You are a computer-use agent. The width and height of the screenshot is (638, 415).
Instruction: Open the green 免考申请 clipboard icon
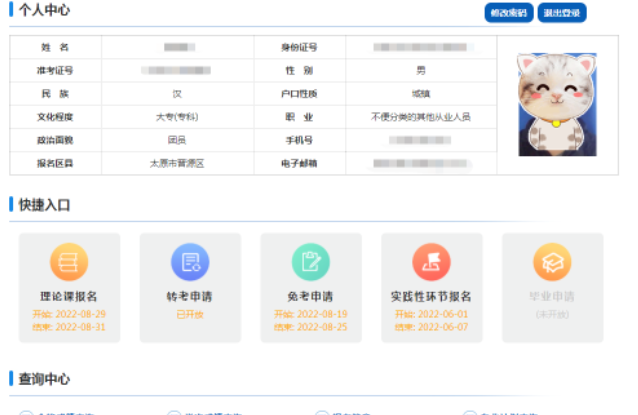[311, 262]
